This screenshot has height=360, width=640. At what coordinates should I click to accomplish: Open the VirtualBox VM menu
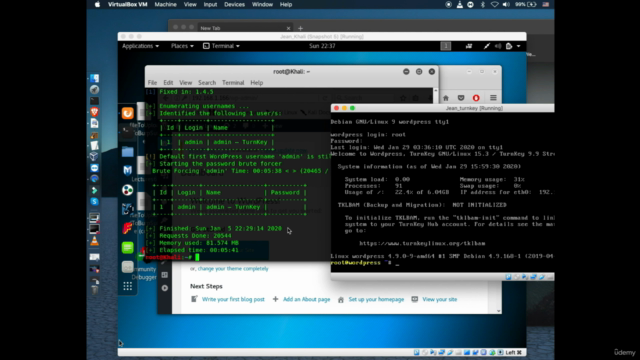pos(127,4)
